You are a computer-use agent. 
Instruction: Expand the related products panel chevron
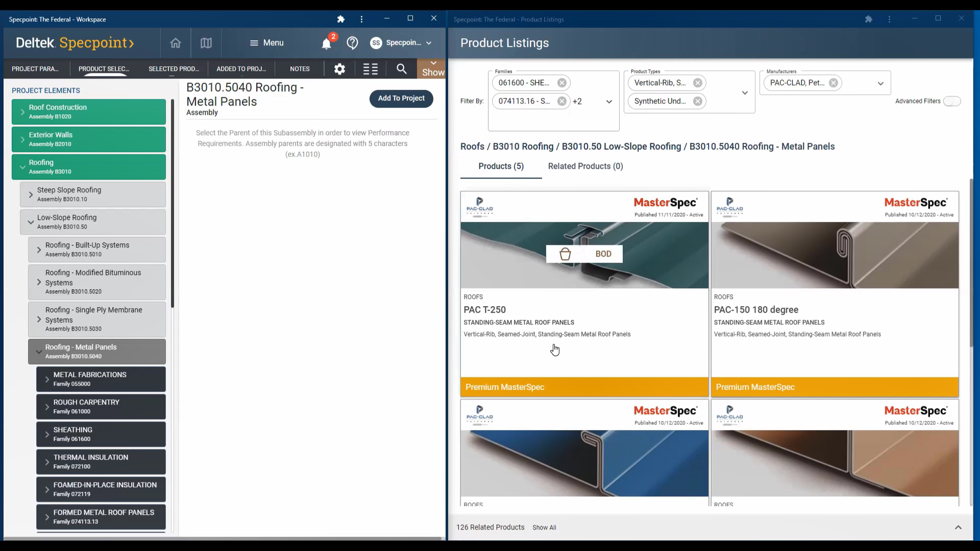point(958,528)
